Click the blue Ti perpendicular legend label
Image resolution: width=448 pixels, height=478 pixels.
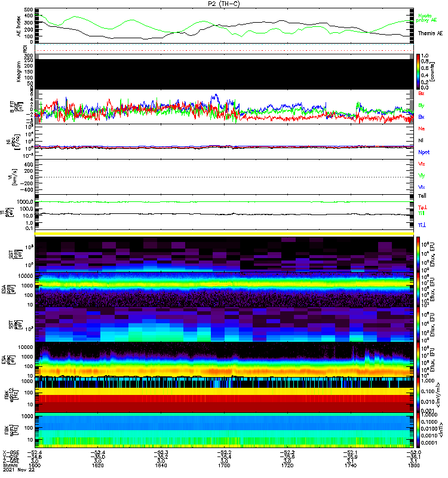pyautogui.click(x=422, y=225)
